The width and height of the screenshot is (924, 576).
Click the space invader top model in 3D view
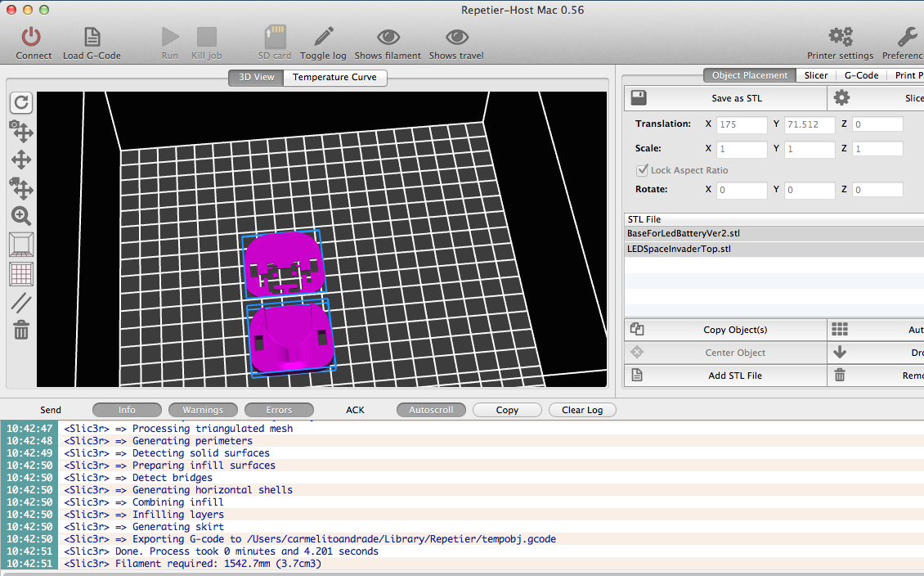(283, 263)
